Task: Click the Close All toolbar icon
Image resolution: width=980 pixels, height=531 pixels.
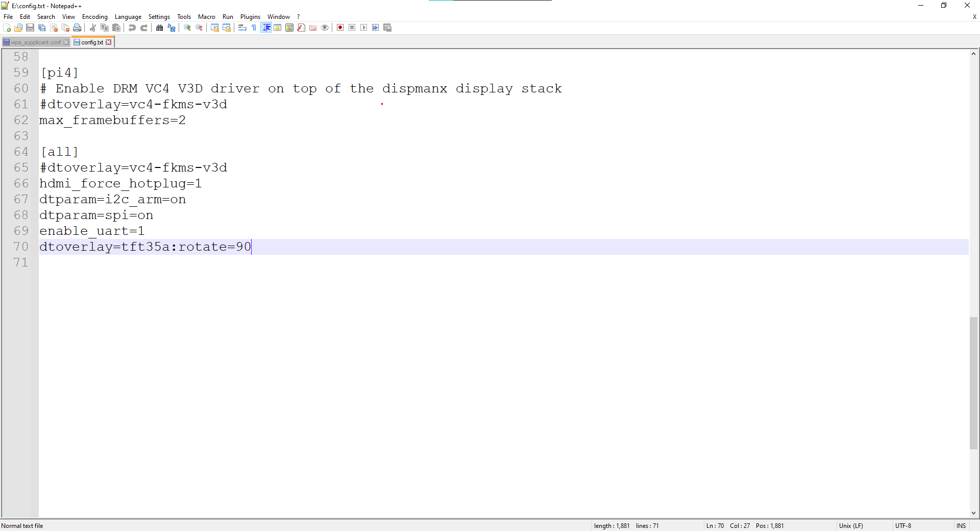Action: point(65,28)
